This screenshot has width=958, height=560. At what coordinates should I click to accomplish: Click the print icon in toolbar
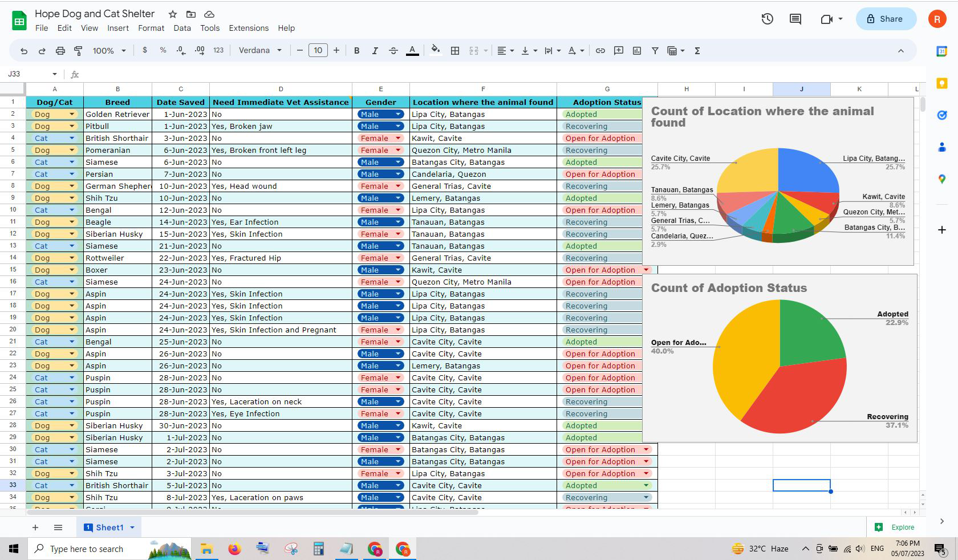point(60,51)
